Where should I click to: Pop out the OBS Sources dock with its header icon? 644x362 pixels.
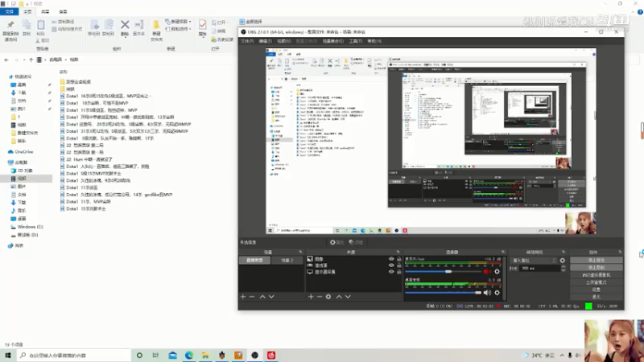(398, 252)
